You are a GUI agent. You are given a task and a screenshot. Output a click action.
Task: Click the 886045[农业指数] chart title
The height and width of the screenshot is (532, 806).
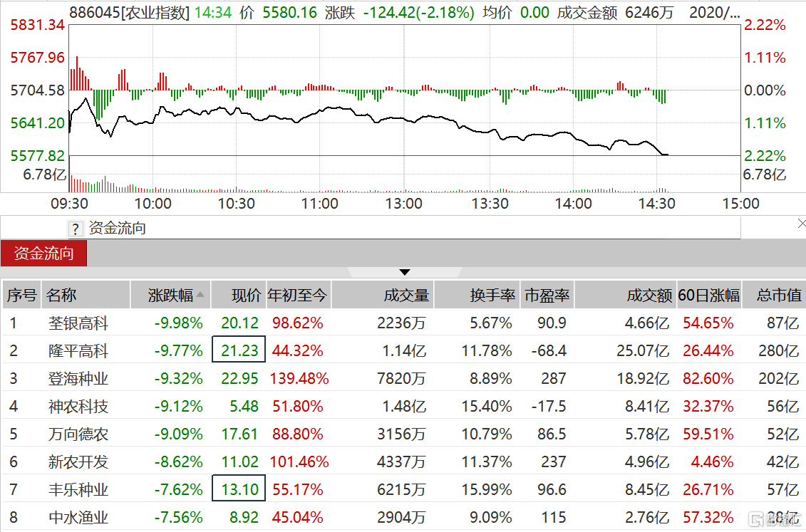click(x=129, y=12)
